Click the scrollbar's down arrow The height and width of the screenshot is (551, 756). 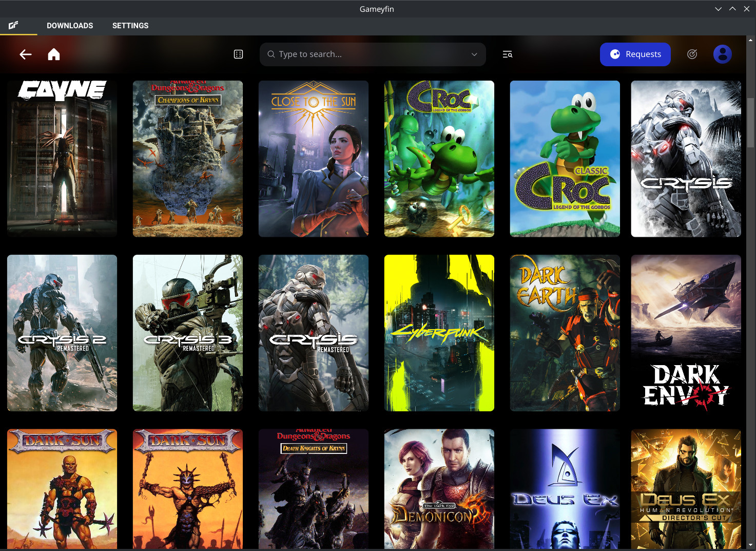pyautogui.click(x=751, y=544)
